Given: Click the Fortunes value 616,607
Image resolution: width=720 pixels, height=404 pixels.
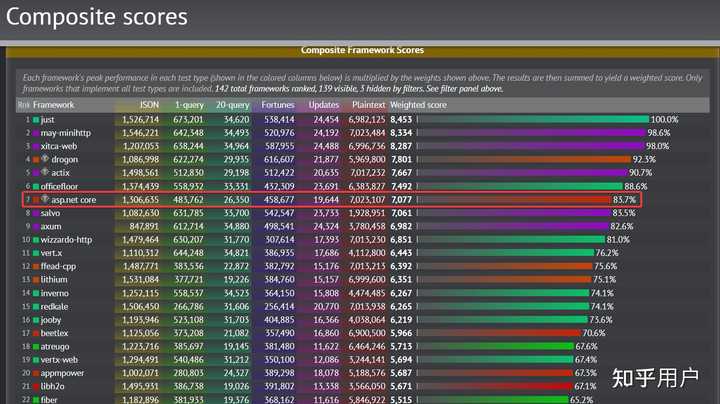Looking at the screenshot, I should coord(279,160).
